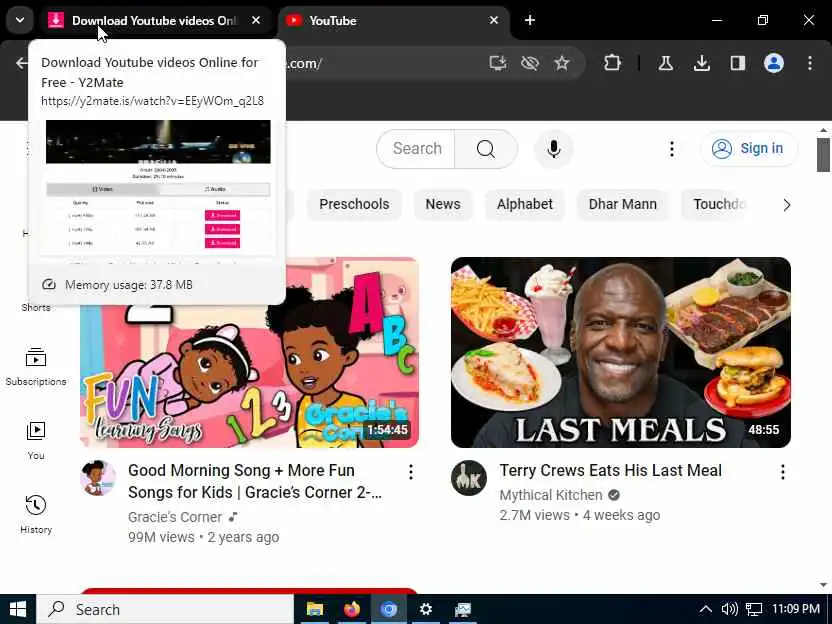The height and width of the screenshot is (624, 832).
Task: Click the magnifier search button on YouTube
Action: click(486, 149)
